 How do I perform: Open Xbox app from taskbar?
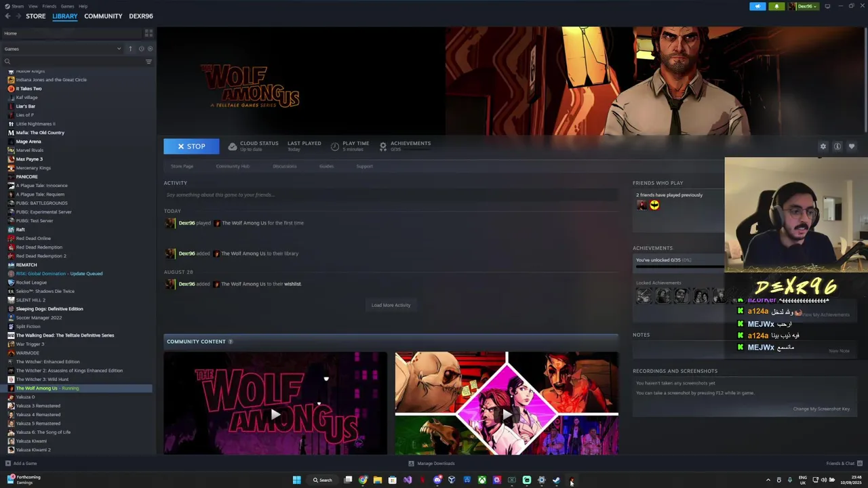tap(482, 480)
